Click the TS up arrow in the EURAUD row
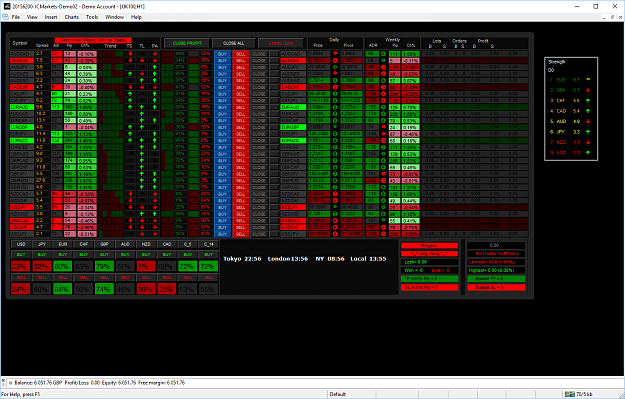The width and height of the screenshot is (625, 399). tap(130, 107)
